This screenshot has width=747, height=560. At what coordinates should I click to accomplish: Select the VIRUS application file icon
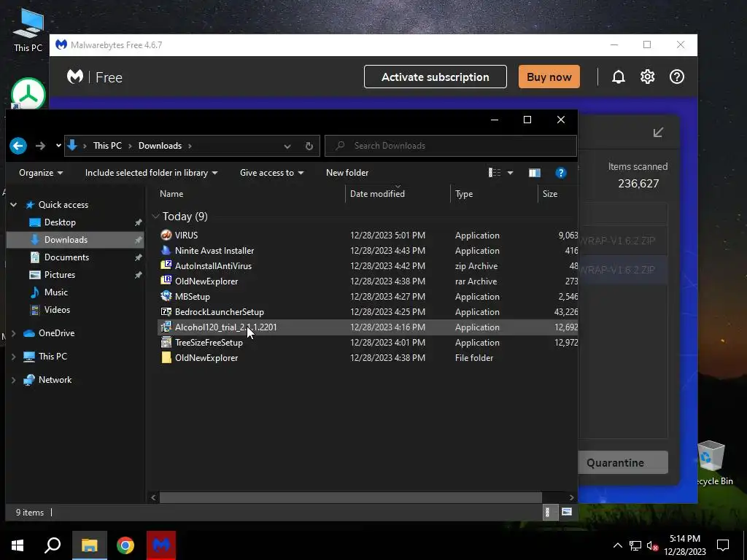166,235
